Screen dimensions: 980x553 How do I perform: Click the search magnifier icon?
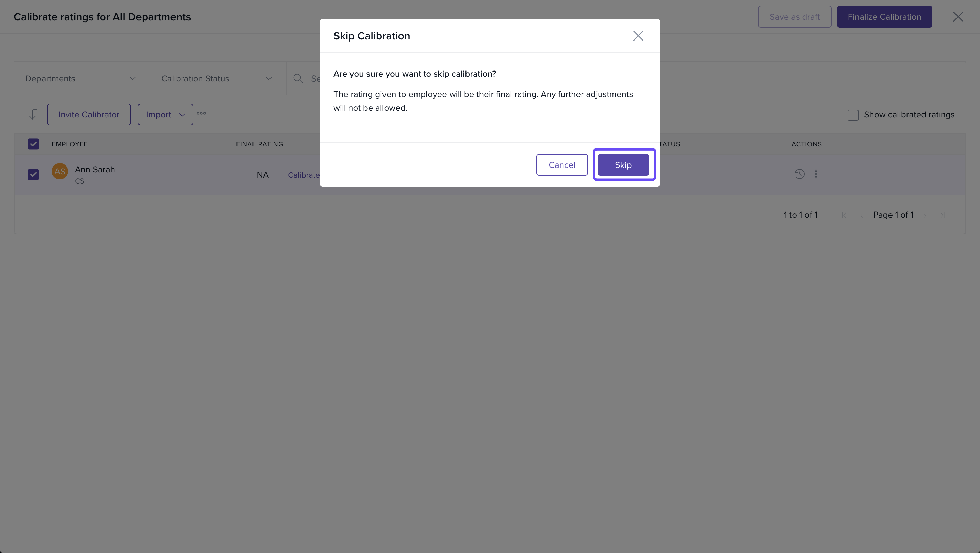tap(298, 78)
